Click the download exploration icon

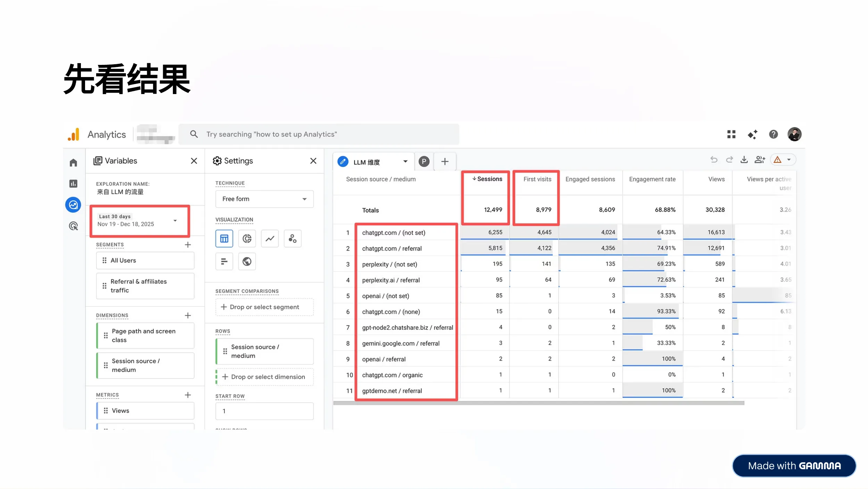pyautogui.click(x=744, y=160)
